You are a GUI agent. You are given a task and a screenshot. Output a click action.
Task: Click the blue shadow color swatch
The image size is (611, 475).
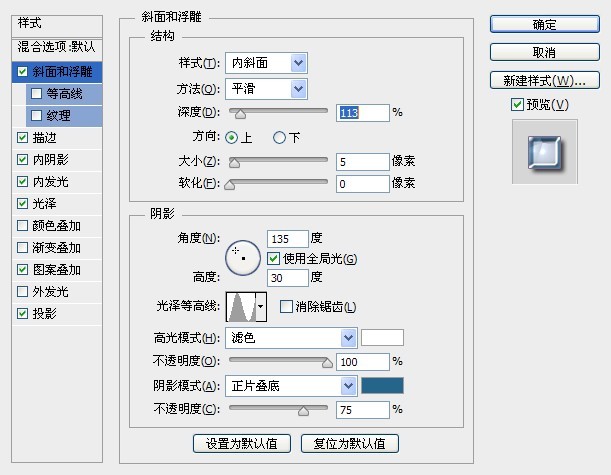click(x=382, y=385)
